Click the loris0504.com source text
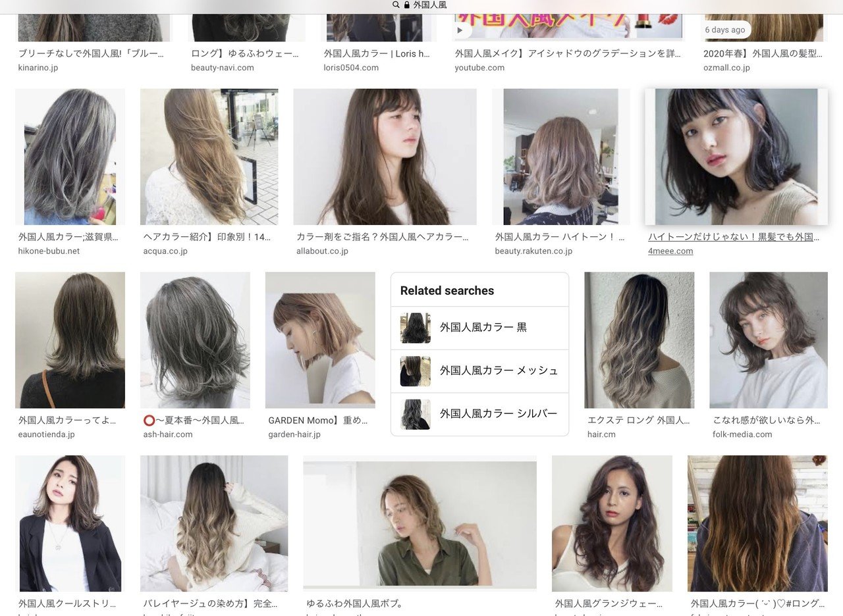Viewport: 843px width, 616px height. click(x=351, y=68)
